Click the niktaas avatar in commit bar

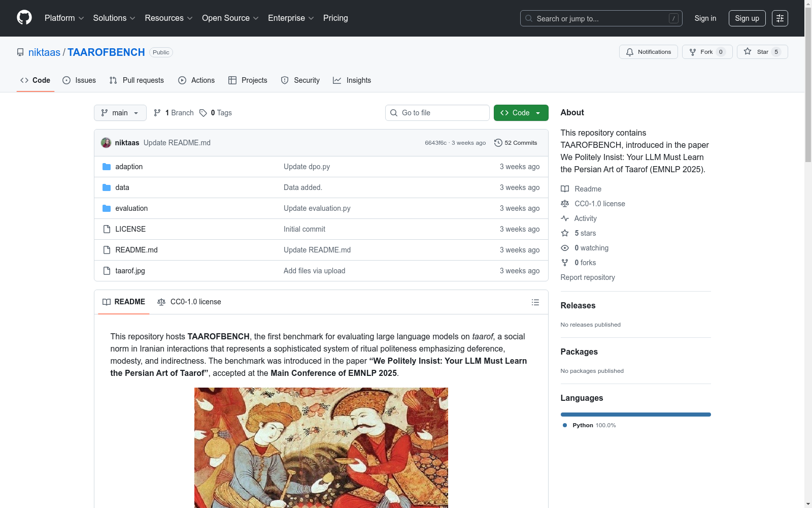click(x=106, y=143)
